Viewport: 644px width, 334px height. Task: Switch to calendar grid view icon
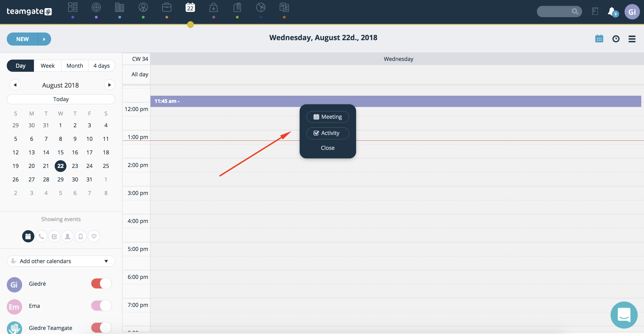tap(599, 39)
